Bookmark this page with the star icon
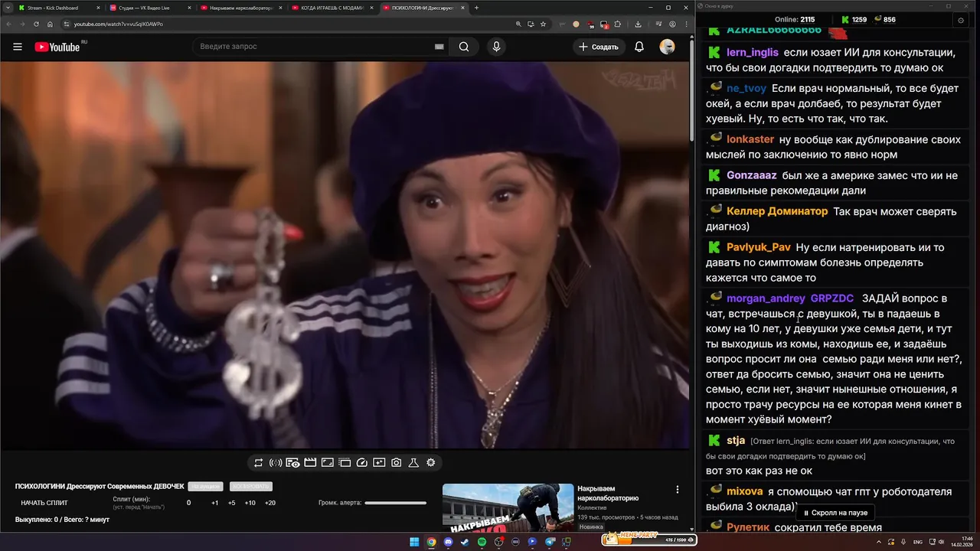The height and width of the screenshot is (551, 980). (x=543, y=24)
